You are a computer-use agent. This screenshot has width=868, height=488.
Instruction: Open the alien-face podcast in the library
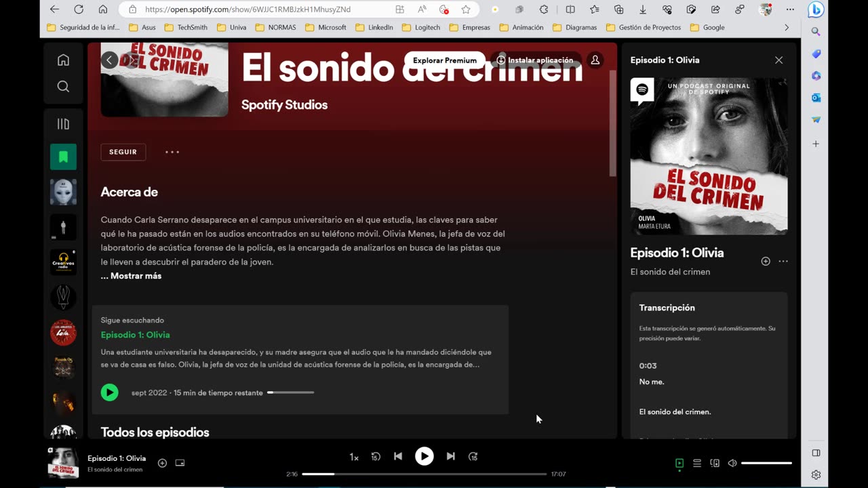point(63,192)
